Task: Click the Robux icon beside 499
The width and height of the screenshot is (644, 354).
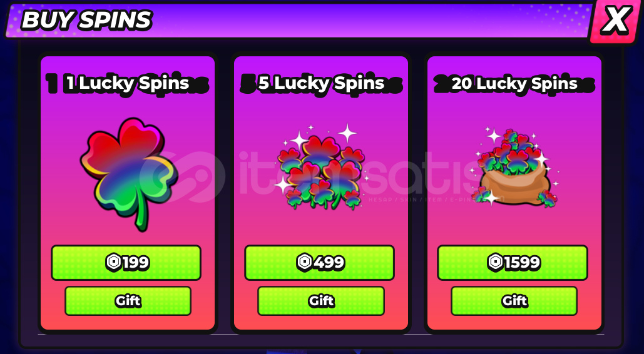Action: pos(305,262)
